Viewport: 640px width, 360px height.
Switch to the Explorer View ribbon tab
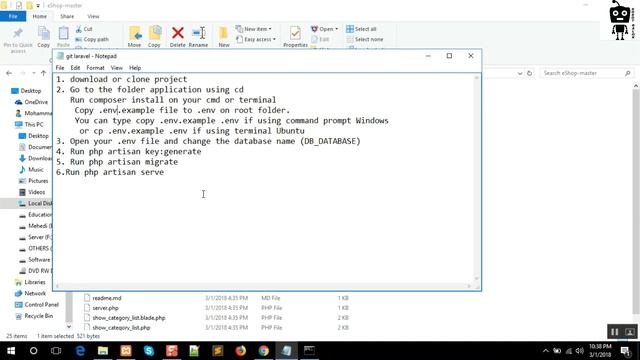tap(93, 16)
